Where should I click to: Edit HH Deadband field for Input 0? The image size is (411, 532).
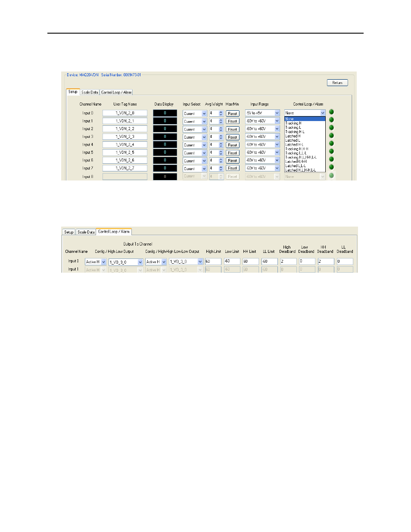coord(326,261)
